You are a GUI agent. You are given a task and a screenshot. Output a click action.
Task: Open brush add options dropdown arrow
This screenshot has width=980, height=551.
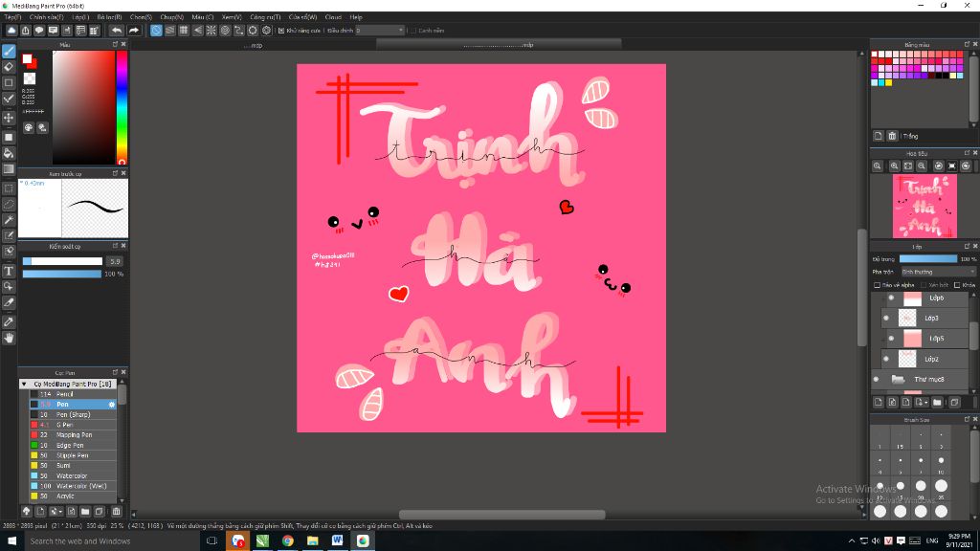60,511
